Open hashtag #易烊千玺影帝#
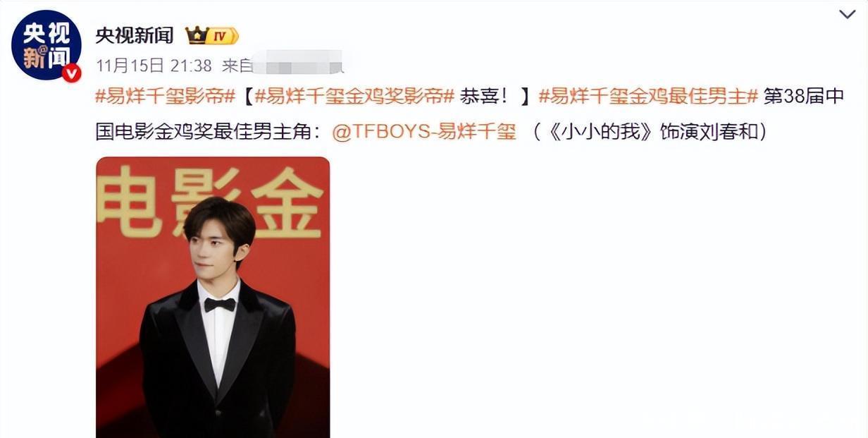 [x=166, y=97]
